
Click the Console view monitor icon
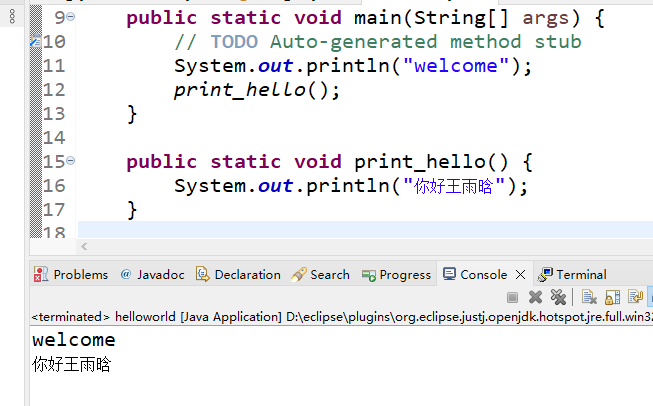pyautogui.click(x=449, y=274)
